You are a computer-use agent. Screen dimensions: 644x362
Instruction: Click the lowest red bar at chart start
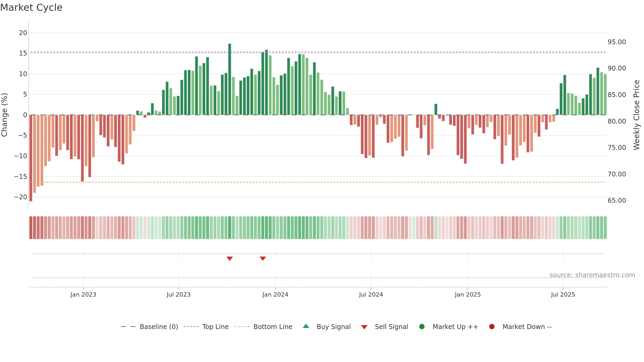pyautogui.click(x=31, y=158)
